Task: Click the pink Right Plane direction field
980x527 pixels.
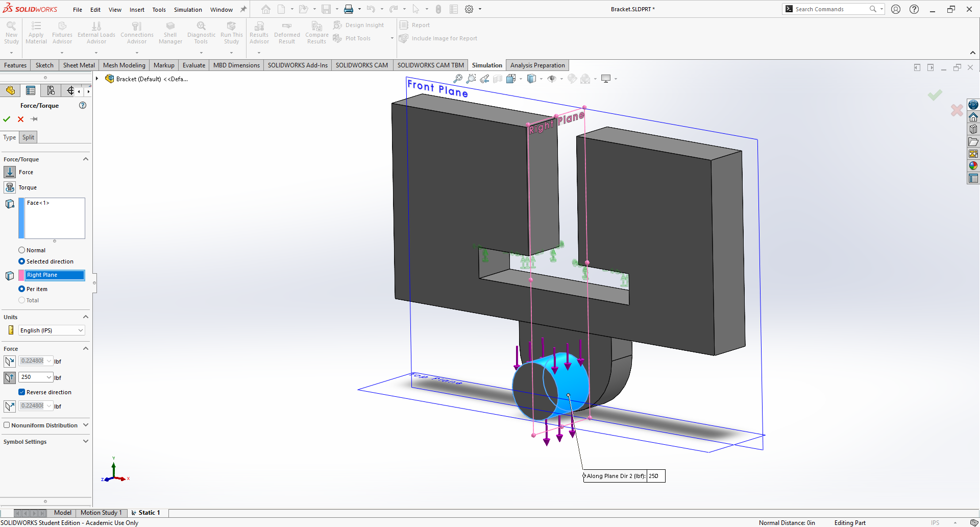Action: point(55,275)
